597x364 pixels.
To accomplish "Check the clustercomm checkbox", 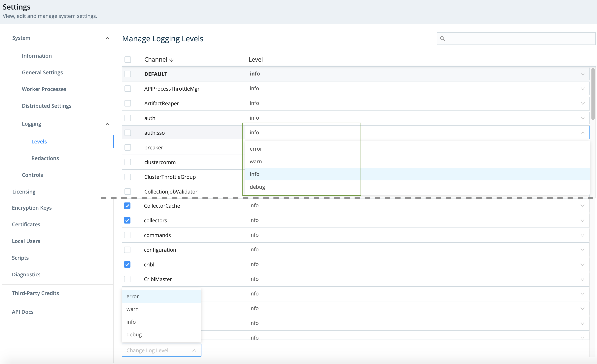I will (x=128, y=162).
